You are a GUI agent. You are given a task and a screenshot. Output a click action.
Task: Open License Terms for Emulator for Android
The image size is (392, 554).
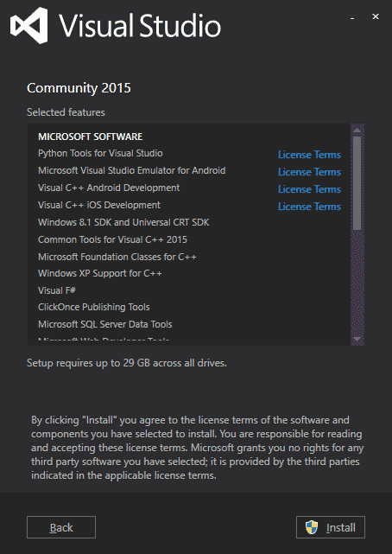(309, 172)
